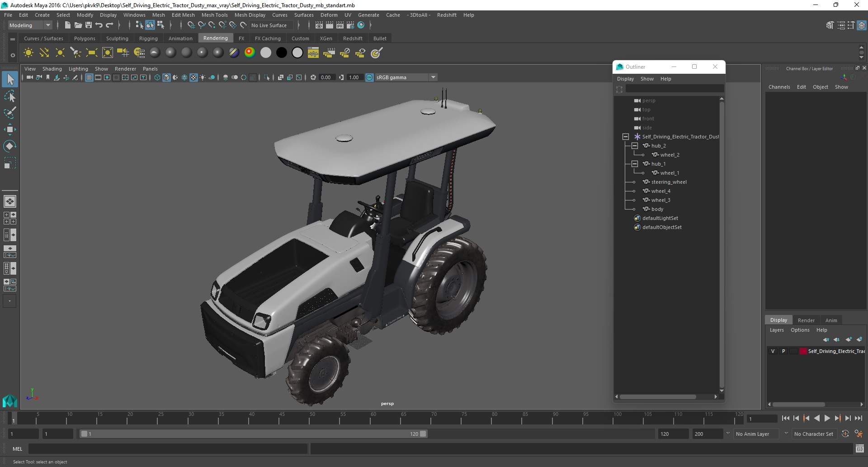Create a point light from shelf
This screenshot has width=868, height=467.
pos(60,53)
